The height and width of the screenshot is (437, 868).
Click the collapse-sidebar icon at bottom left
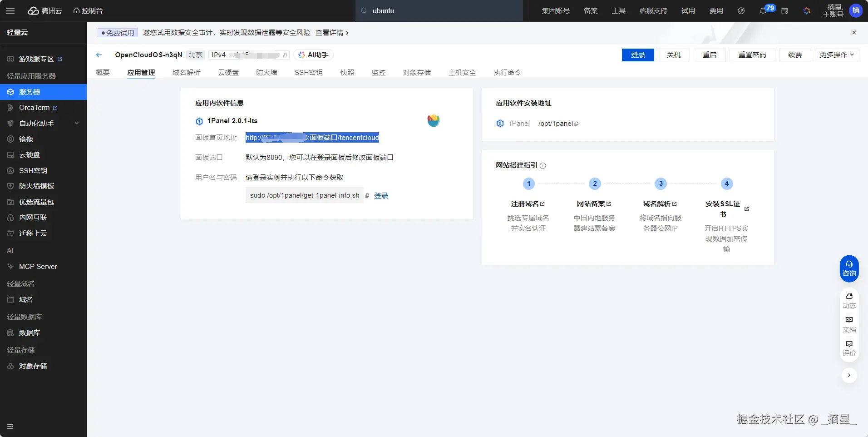tap(10, 427)
